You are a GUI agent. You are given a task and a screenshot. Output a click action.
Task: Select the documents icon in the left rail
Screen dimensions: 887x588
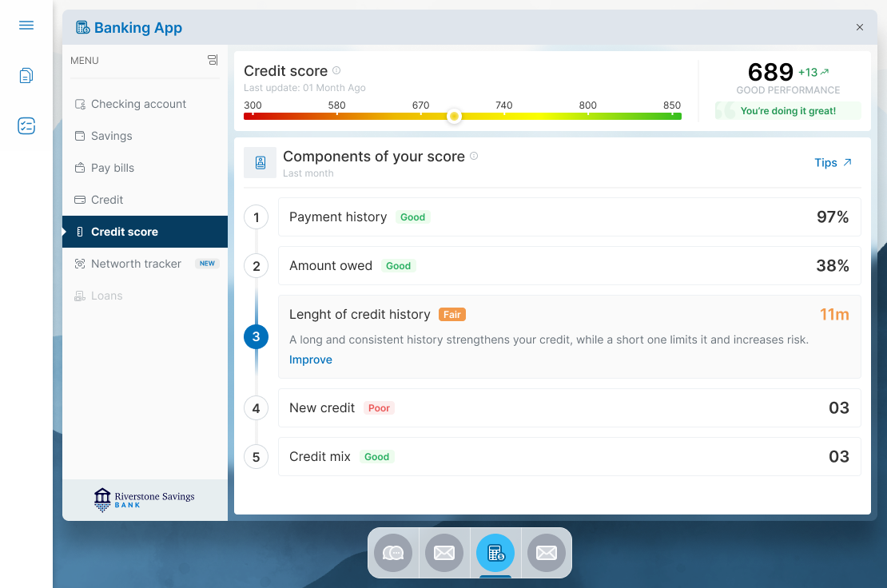tap(26, 75)
